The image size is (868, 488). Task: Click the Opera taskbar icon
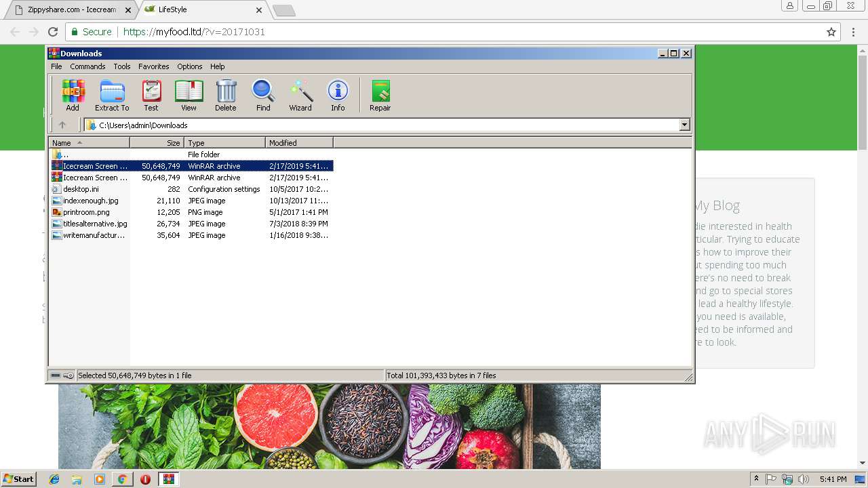(145, 479)
